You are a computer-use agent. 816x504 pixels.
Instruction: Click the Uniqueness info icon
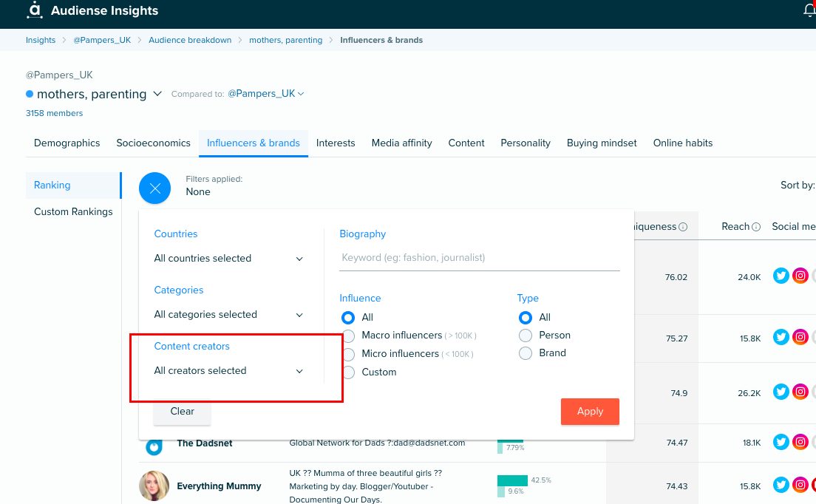point(683,227)
